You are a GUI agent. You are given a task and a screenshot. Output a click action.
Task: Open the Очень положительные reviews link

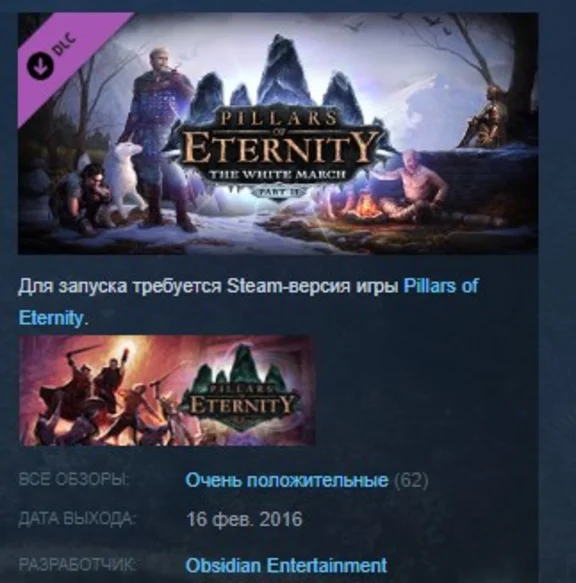tap(286, 480)
